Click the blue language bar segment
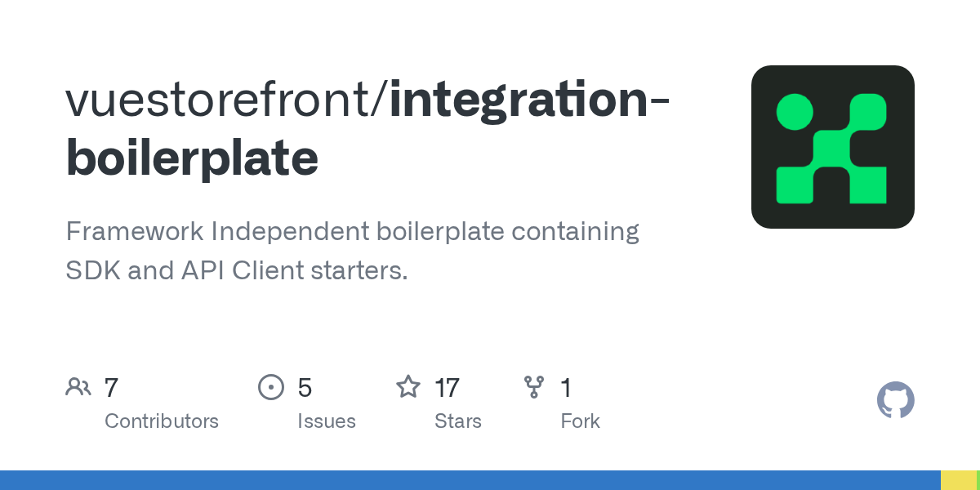This screenshot has height=490, width=980. pyautogui.click(x=470, y=480)
